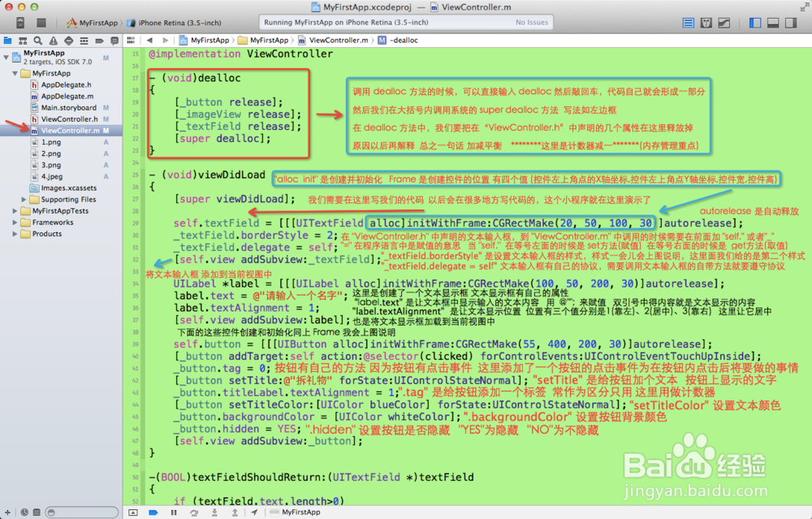Show the Project navigator
The width and height of the screenshot is (812, 519).
(8, 41)
